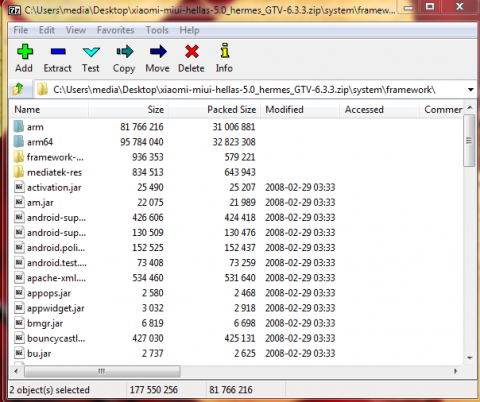This screenshot has width=480, height=402.
Task: Open the Tools menu
Action: point(157,30)
